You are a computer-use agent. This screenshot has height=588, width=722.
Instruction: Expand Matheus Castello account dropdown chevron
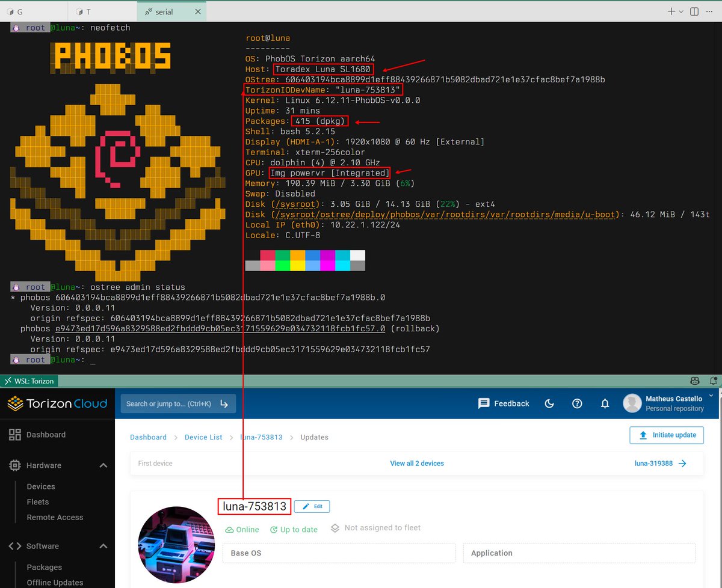[711, 396]
